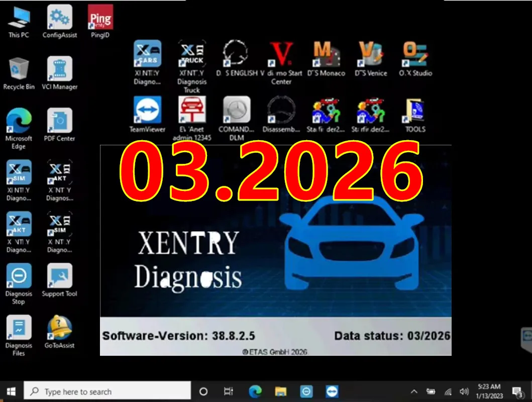Open Disassembly steering wheel shortcut
The image size is (532, 402).
pos(281,115)
